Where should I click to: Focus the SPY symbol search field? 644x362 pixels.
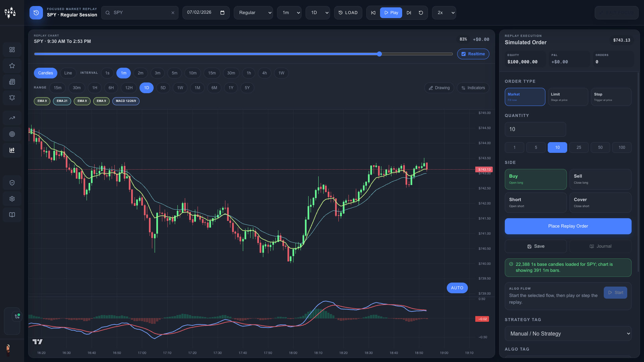140,13
